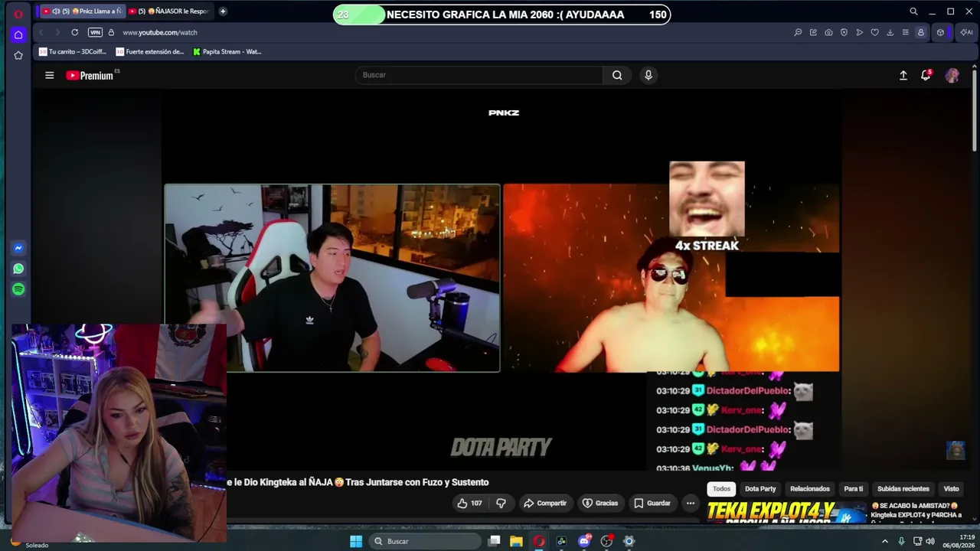Viewport: 980px width, 551px height.
Task: Open Messenger in the Opera sidebar
Action: click(x=18, y=248)
